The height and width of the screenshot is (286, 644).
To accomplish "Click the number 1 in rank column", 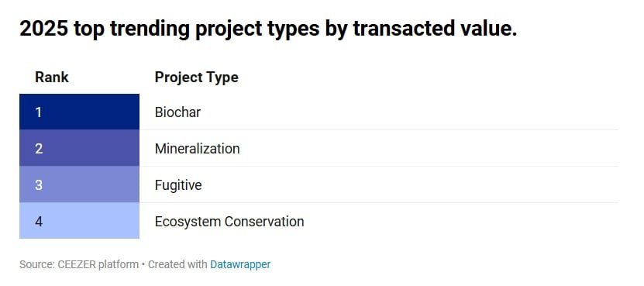I will pyautogui.click(x=39, y=112).
